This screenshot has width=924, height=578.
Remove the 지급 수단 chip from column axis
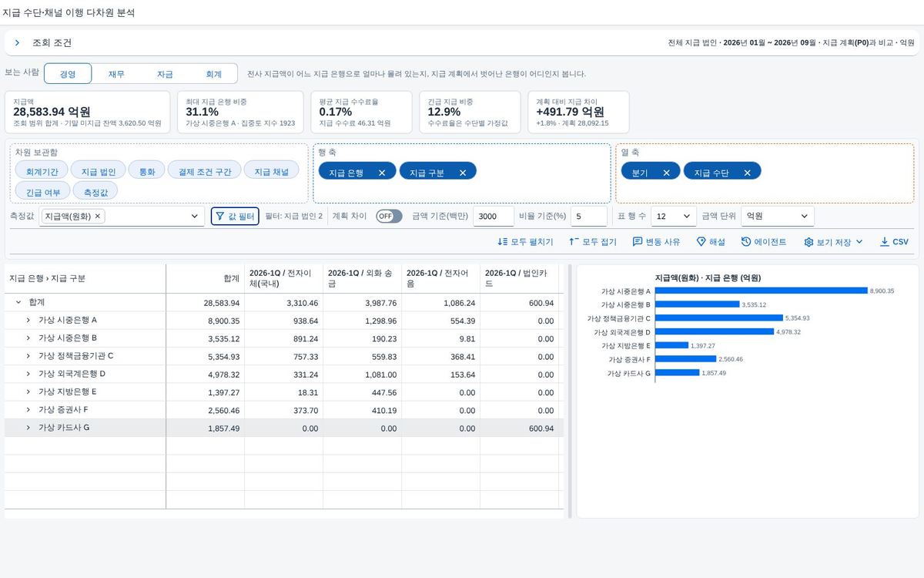click(747, 173)
